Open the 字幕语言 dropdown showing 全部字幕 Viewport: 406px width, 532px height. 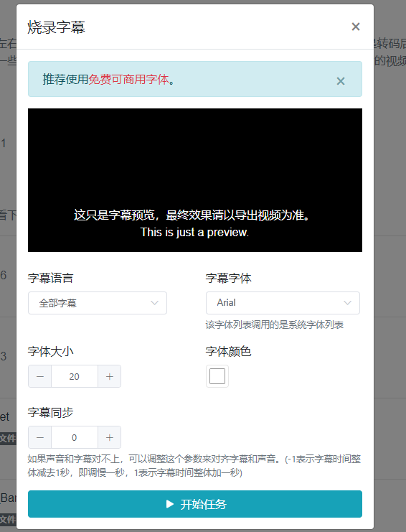point(98,303)
